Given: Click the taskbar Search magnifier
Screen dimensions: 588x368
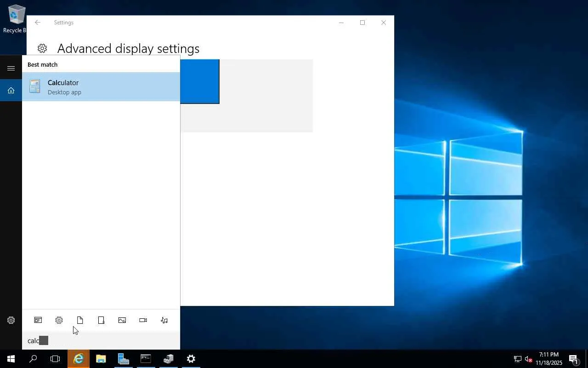Looking at the screenshot, I should pyautogui.click(x=33, y=359).
